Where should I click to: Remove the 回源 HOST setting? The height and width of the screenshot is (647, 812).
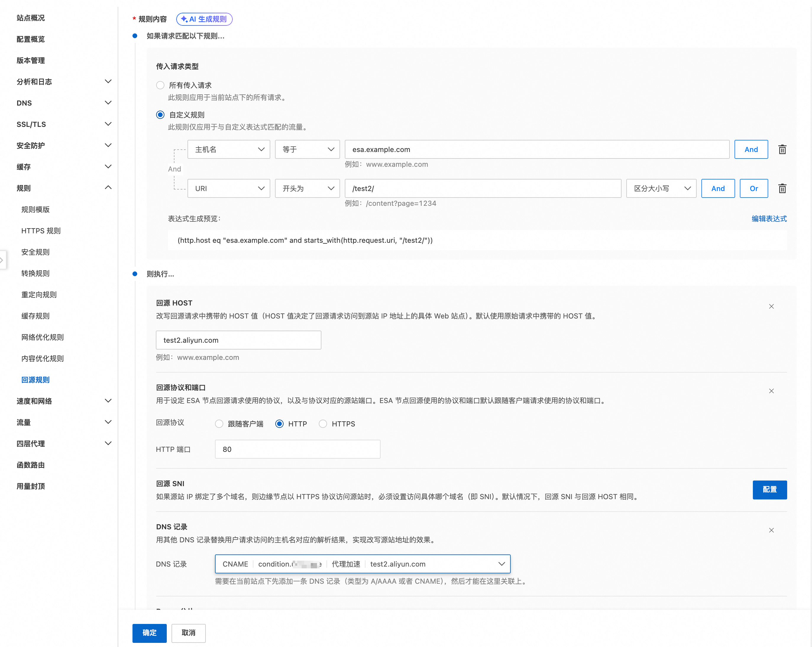771,306
